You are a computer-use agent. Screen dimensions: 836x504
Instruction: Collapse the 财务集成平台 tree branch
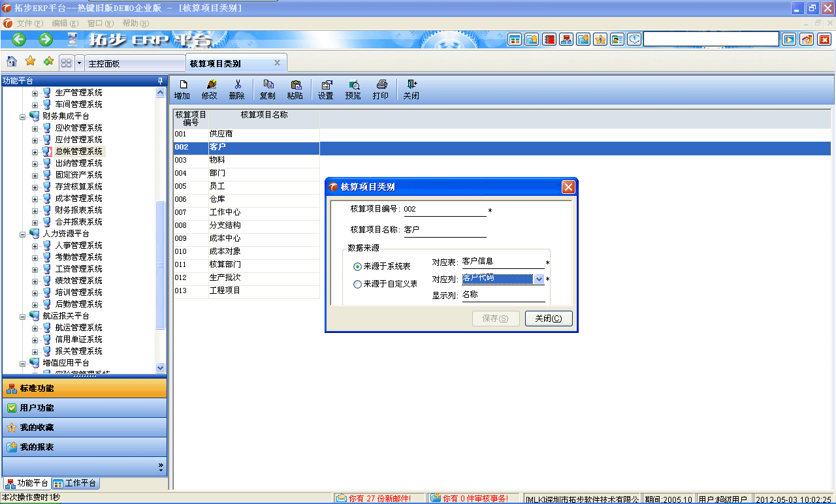(22, 116)
